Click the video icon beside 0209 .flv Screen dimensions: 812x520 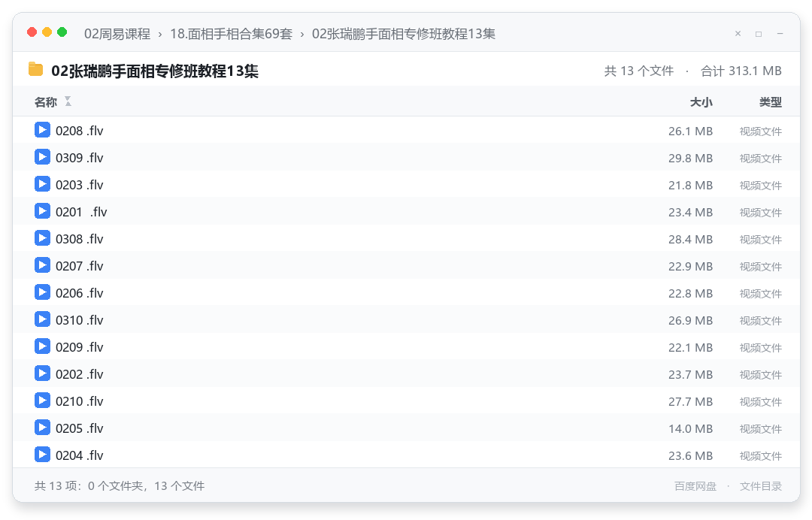point(42,346)
